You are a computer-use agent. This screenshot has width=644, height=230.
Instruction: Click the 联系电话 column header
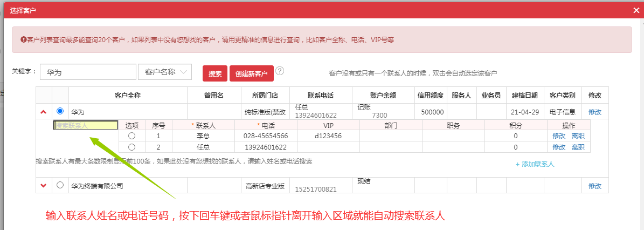coord(320,96)
